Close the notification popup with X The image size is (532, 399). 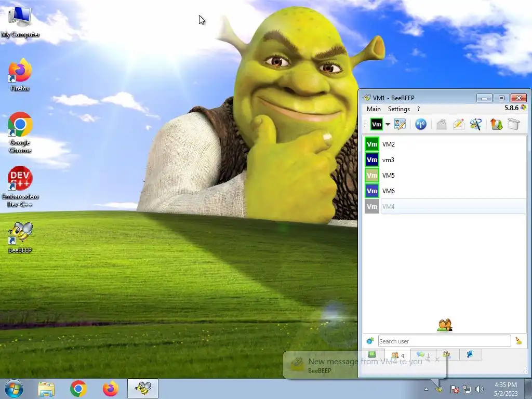point(437,360)
